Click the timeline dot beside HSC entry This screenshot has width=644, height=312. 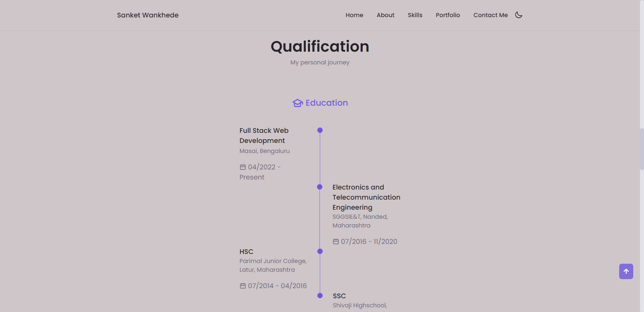[x=320, y=251]
